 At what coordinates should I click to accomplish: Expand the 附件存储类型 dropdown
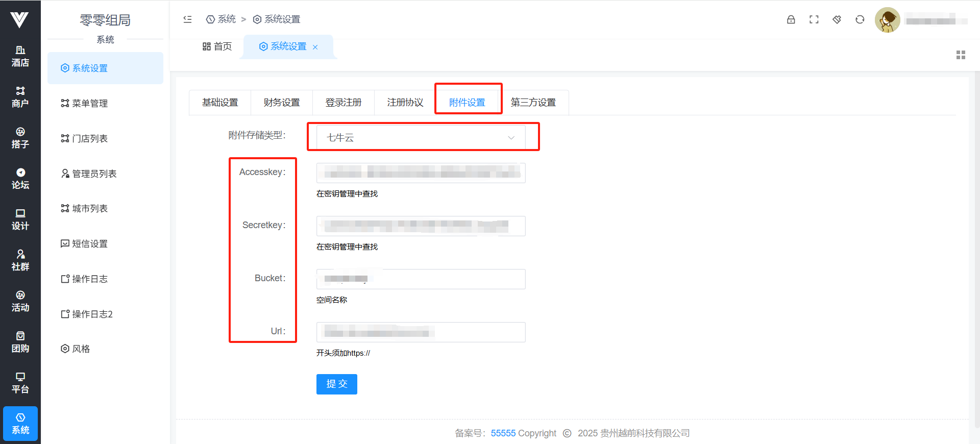click(x=421, y=137)
